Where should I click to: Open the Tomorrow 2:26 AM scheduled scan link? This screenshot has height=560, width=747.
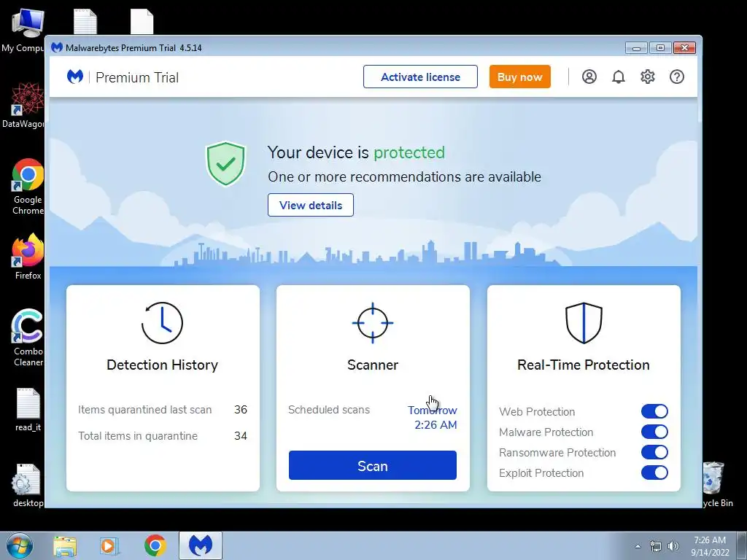[433, 418]
